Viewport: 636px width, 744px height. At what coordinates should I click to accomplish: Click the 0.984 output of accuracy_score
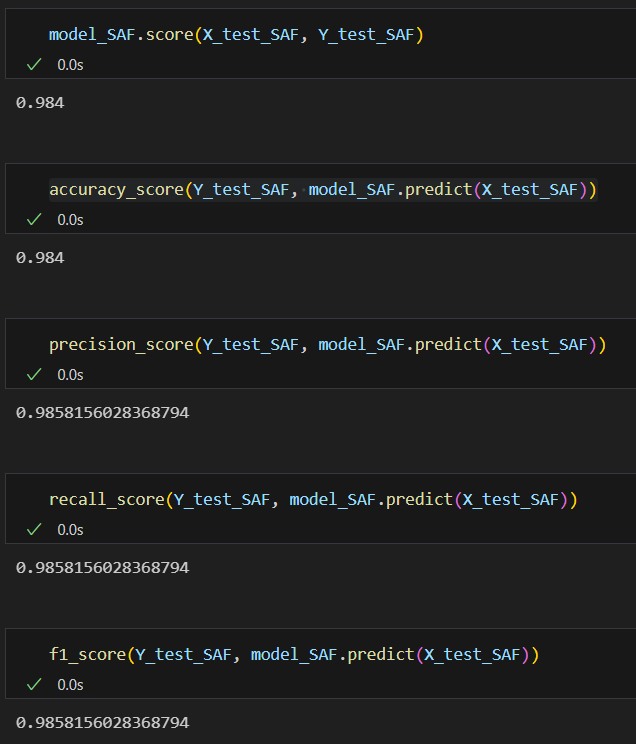click(x=40, y=258)
